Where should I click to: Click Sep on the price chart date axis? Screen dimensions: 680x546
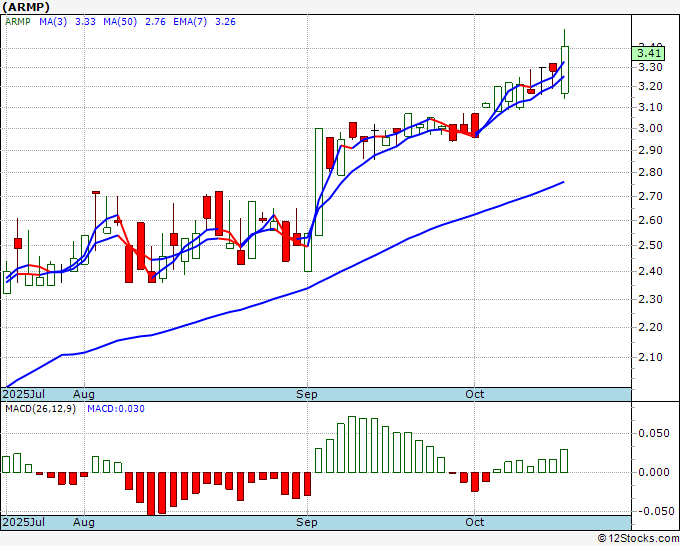(307, 394)
